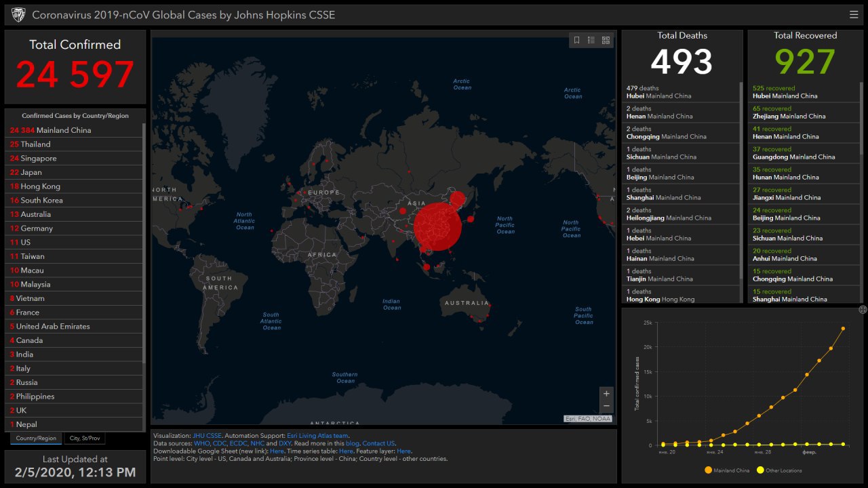Select Macau in the country list

[75, 270]
